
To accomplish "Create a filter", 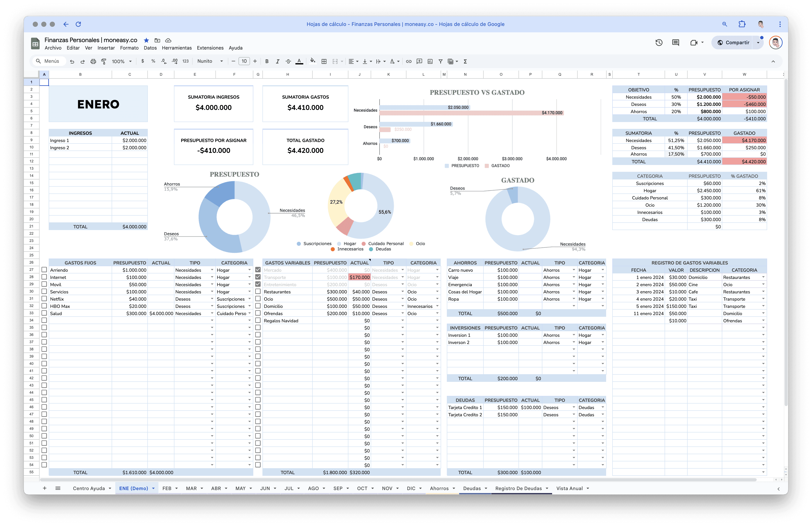I will [440, 61].
